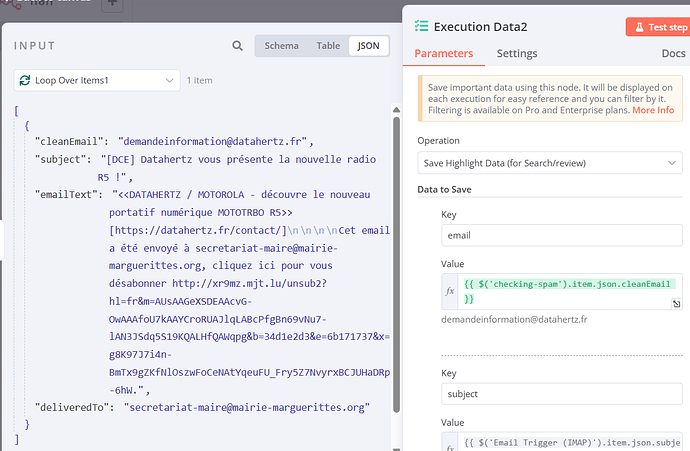Click the Email Trigger (IMAP) expression field
This screenshot has height=451, width=690.
(570, 442)
